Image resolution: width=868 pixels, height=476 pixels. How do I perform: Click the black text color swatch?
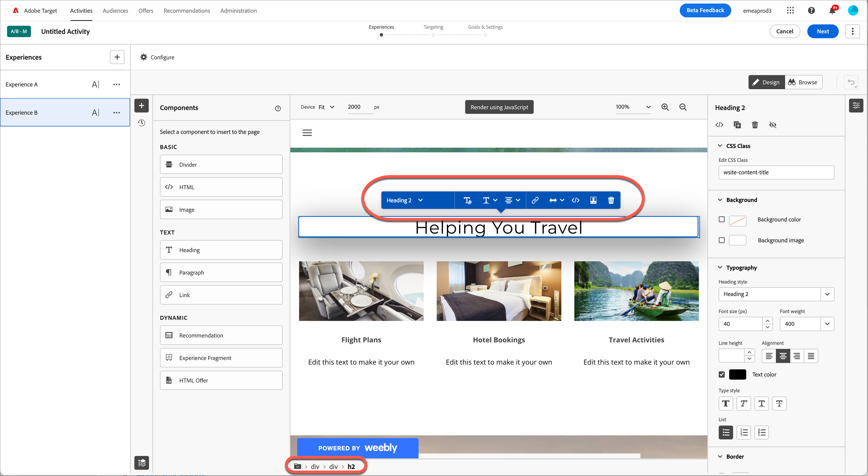pos(737,374)
